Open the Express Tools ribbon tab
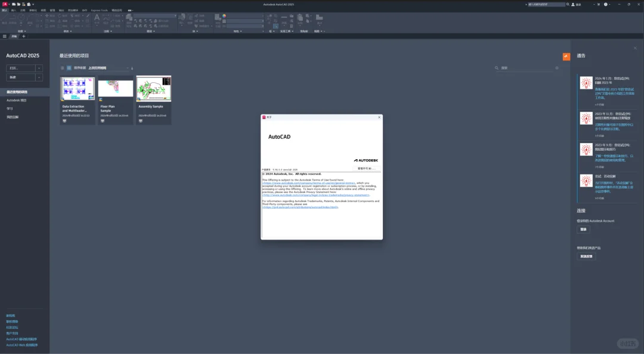The width and height of the screenshot is (644, 354). pyautogui.click(x=100, y=10)
